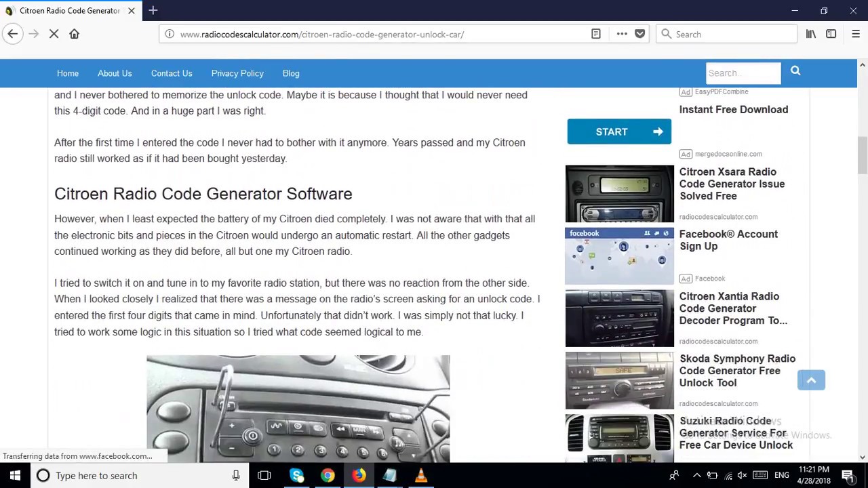This screenshot has height=488, width=868.
Task: Open Instant Free Download ad link
Action: click(x=734, y=109)
